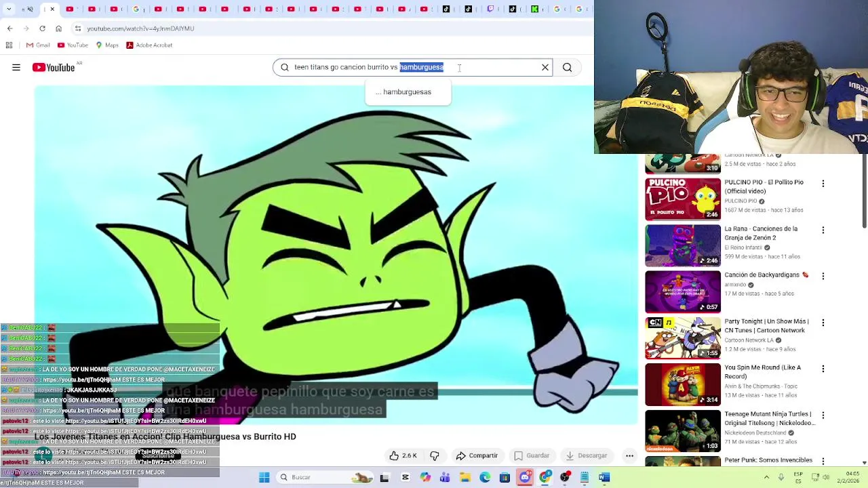
Task: Open Party Tonight Un Show Más video title
Action: tap(766, 326)
